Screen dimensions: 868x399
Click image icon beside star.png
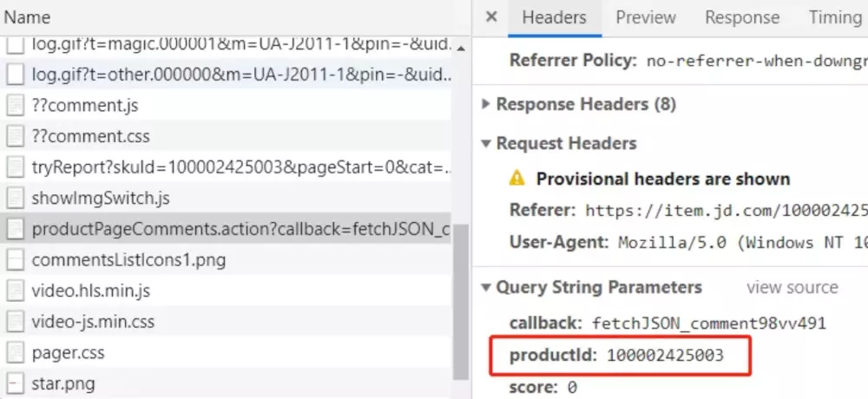(x=15, y=383)
